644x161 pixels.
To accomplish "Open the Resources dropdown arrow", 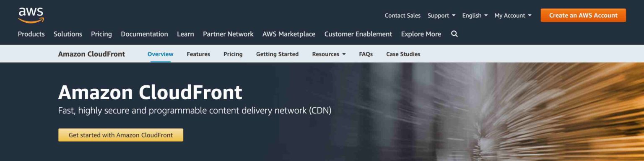I will [344, 54].
